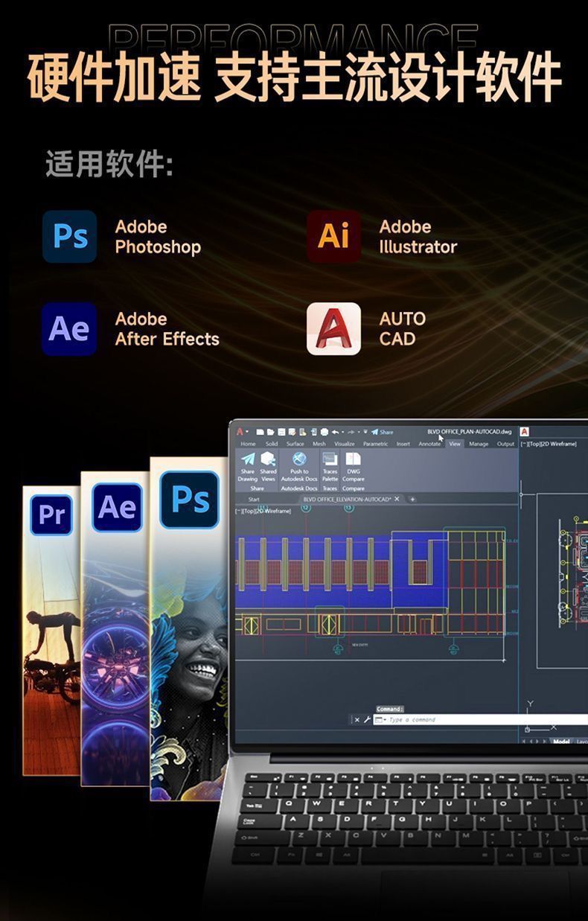Image resolution: width=588 pixels, height=921 pixels.
Task: Click the AUTO CAD text label
Action: [x=403, y=329]
